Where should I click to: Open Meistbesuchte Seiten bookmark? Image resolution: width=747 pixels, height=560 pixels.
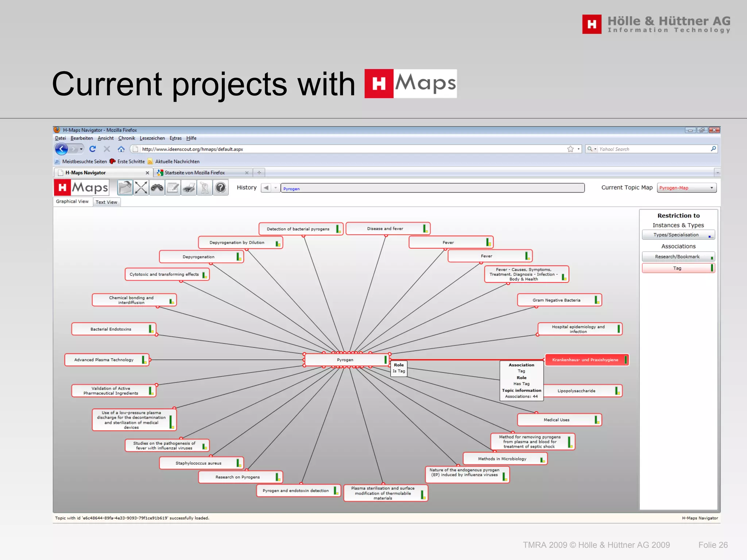coord(81,162)
